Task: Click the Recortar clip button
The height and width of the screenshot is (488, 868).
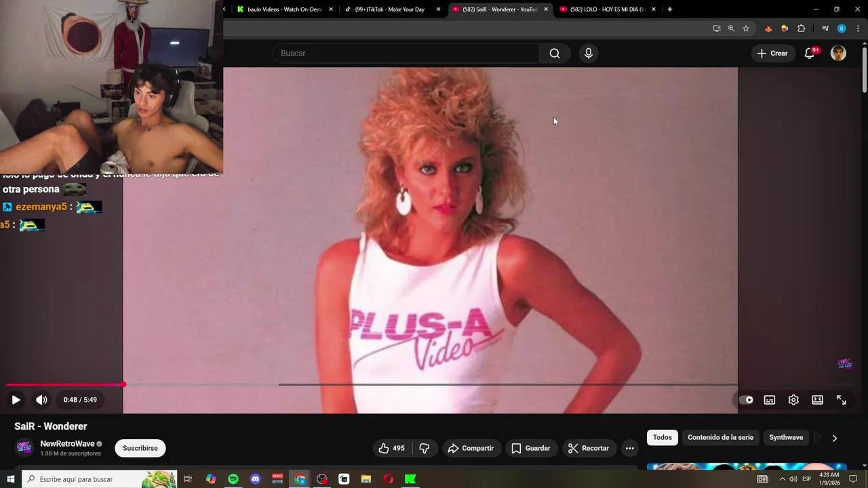Action: [x=589, y=448]
